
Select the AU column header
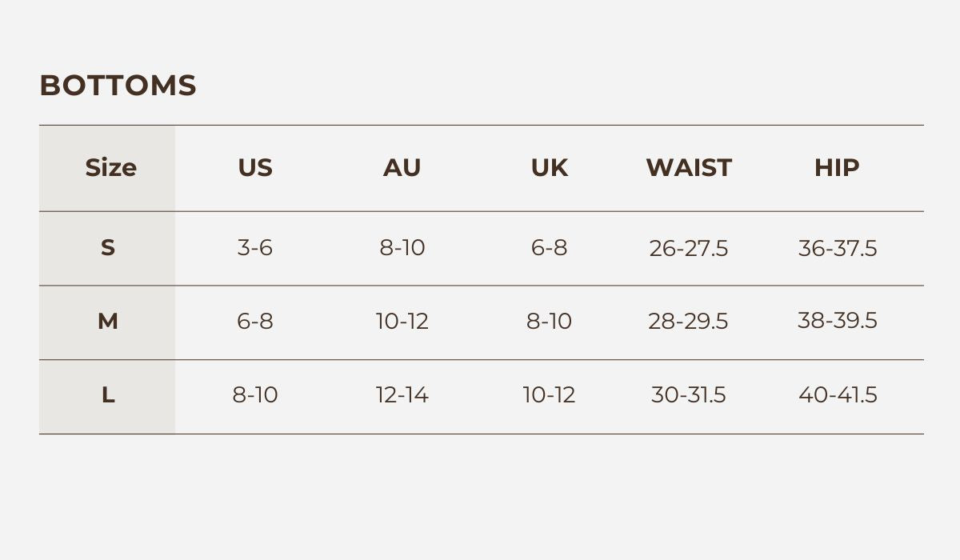[402, 168]
